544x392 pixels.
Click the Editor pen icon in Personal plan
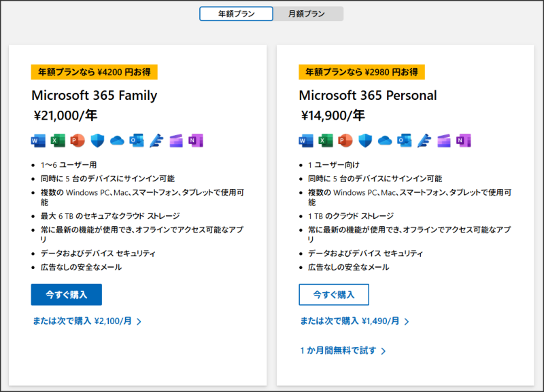424,141
